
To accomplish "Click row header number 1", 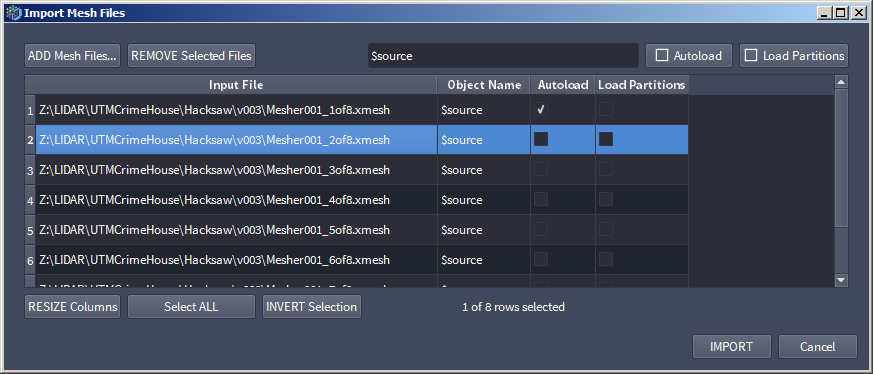I will [x=30, y=110].
